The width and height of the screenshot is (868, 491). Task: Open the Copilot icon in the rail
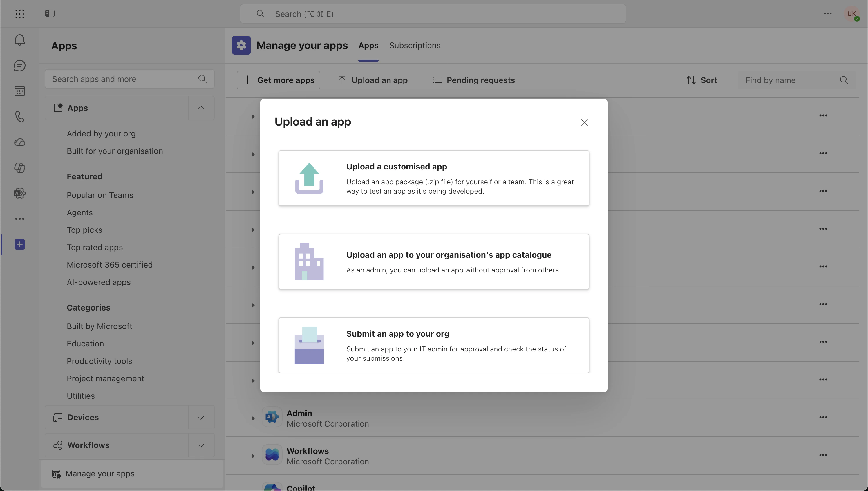(19, 168)
